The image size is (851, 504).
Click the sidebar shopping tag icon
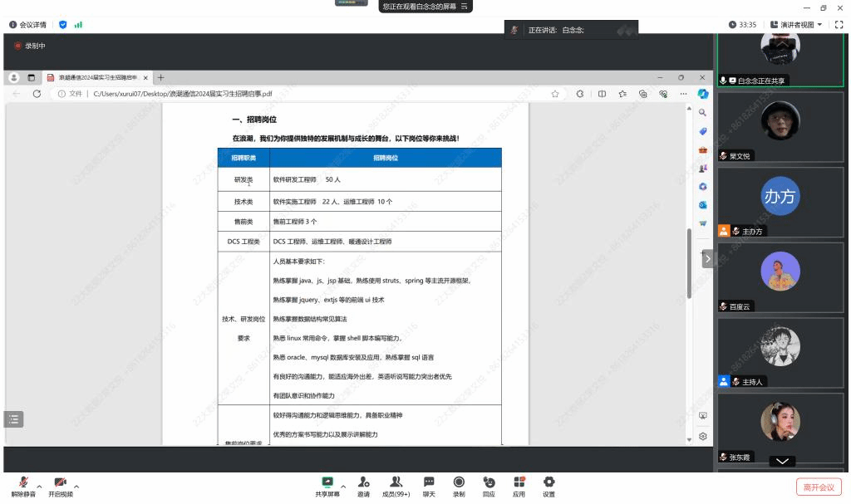tap(703, 131)
